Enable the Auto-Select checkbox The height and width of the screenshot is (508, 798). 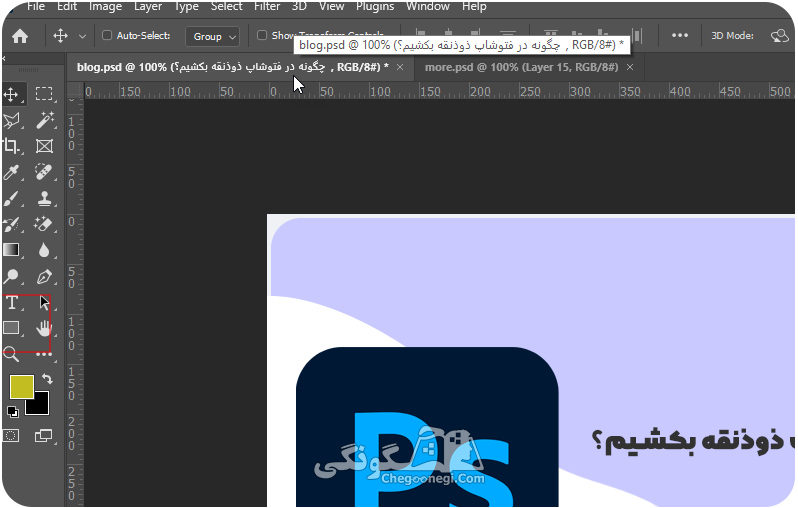click(107, 35)
